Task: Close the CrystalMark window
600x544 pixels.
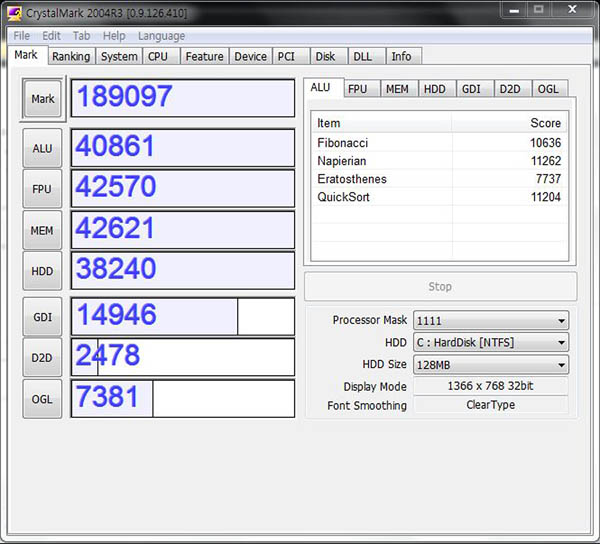Action: [572, 9]
